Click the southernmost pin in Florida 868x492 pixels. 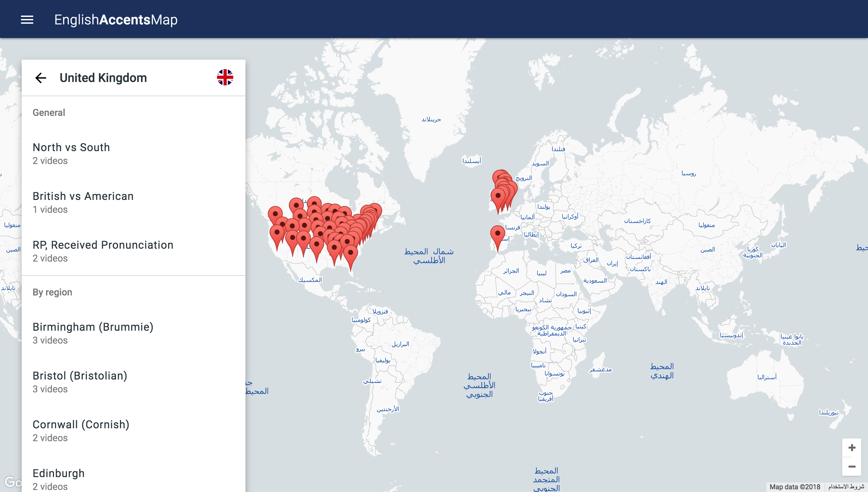point(351,253)
